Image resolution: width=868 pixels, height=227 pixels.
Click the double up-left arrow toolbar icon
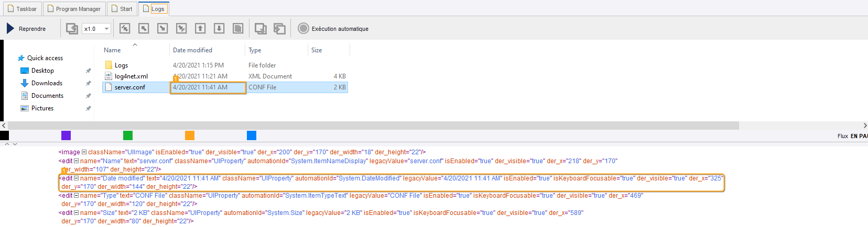point(125,28)
